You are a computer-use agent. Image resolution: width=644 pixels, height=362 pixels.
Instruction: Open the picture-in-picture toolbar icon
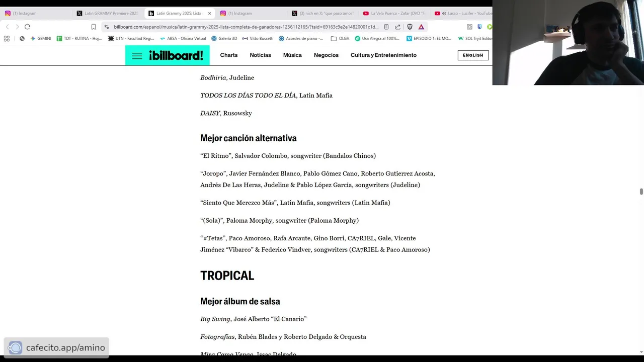click(x=469, y=27)
